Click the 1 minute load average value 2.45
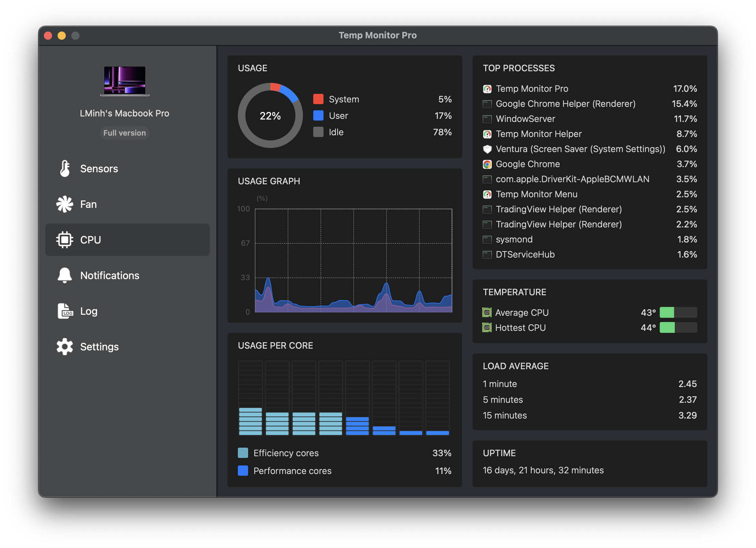This screenshot has height=548, width=756. coord(688,384)
